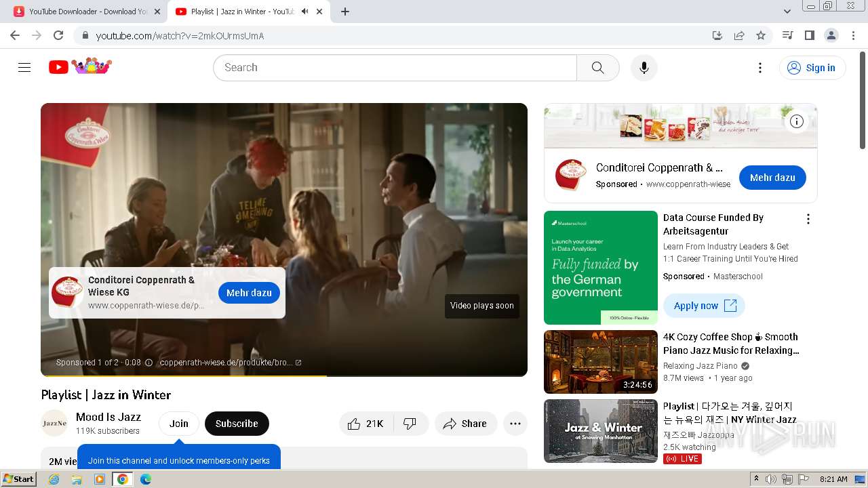Image resolution: width=868 pixels, height=488 pixels.
Task: Go to YouTube home via logo
Action: [x=80, y=66]
